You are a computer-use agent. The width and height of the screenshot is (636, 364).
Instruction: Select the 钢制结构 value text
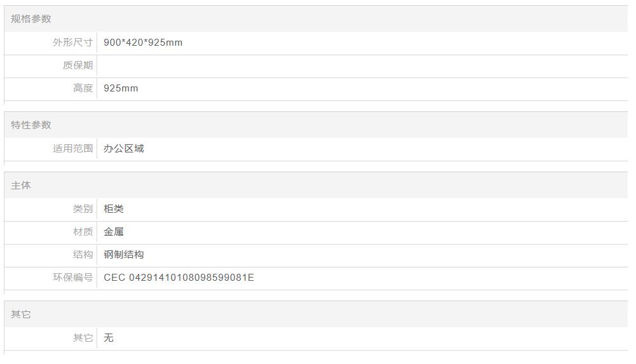[124, 255]
